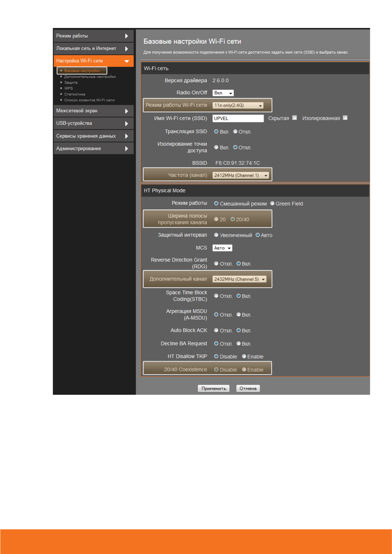Screen dimensions: 392x554
Task: Open Сервисы хранения данных arrow
Action: point(126,136)
